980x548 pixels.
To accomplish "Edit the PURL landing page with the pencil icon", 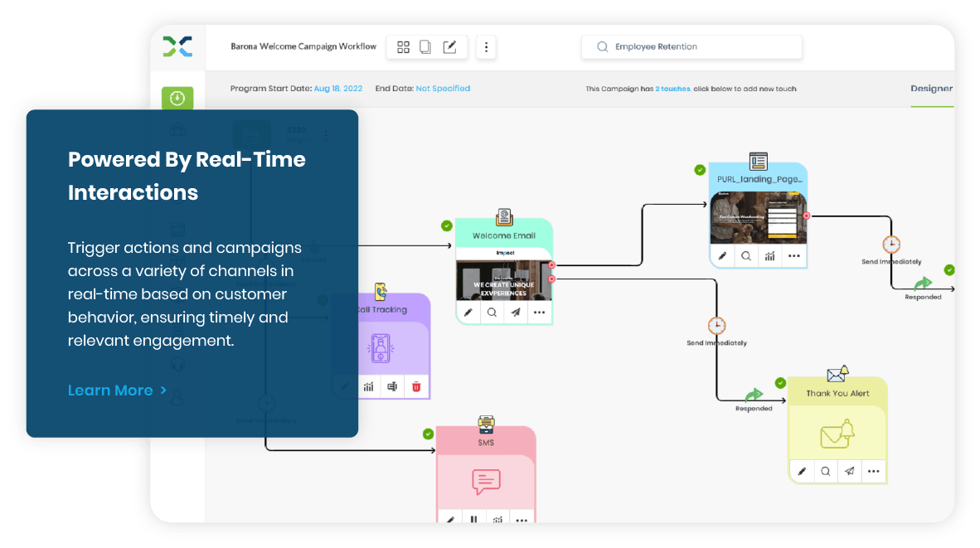I will [x=722, y=256].
